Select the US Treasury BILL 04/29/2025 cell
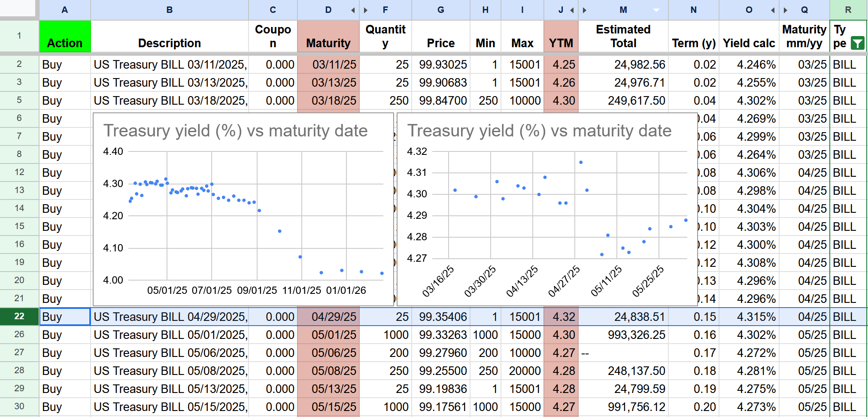 tap(170, 317)
